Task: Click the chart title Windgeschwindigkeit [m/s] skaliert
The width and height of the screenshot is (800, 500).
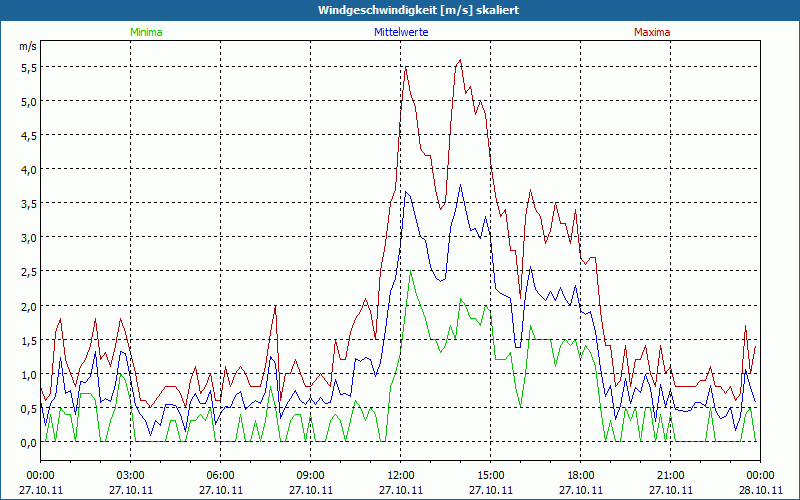Action: (x=418, y=10)
